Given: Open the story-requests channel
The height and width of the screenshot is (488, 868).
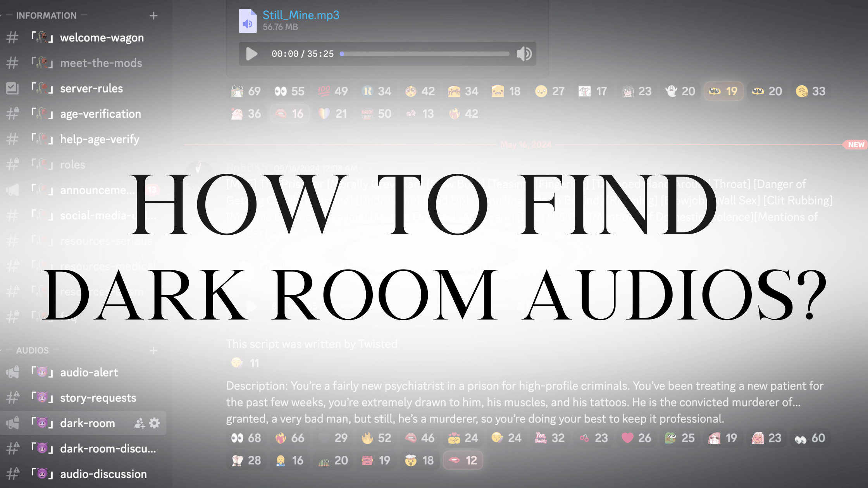Looking at the screenshot, I should (98, 398).
